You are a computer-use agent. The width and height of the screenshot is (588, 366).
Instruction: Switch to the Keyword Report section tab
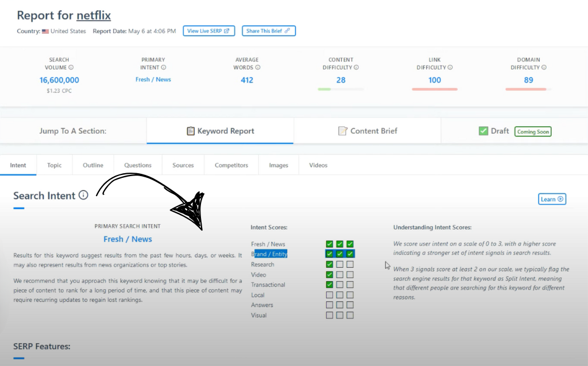click(x=220, y=131)
